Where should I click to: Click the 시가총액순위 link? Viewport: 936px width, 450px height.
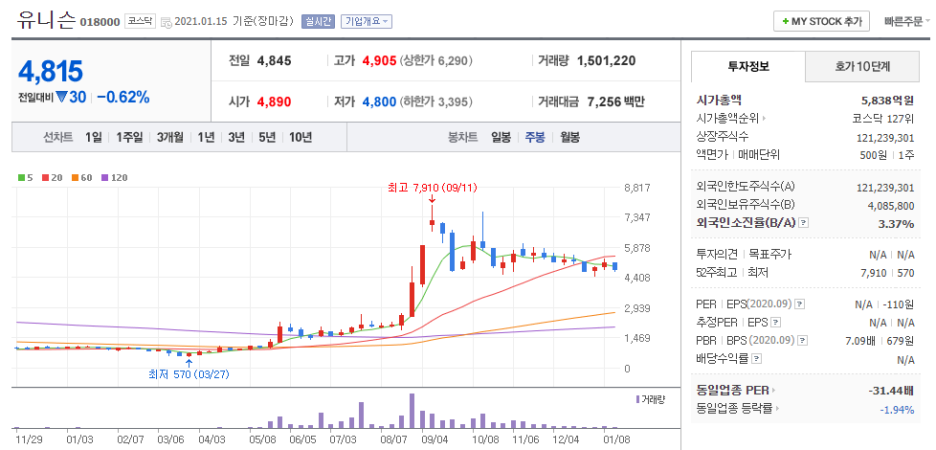(728, 119)
